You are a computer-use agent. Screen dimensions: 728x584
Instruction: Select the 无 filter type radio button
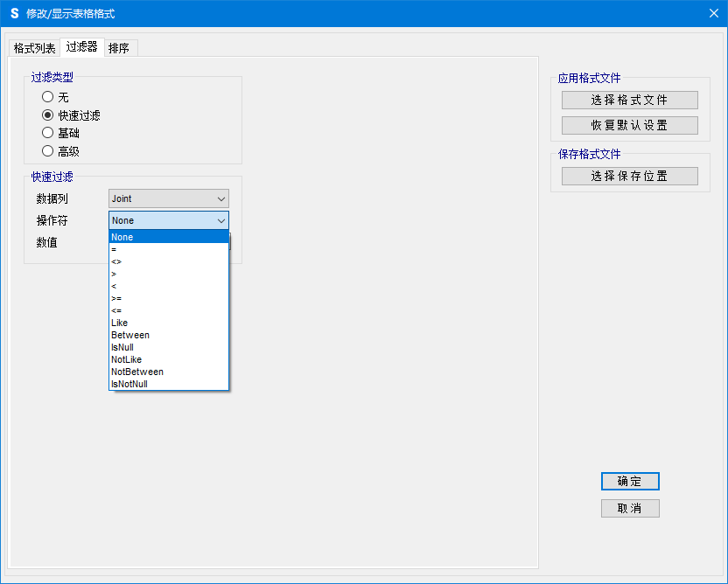point(48,97)
